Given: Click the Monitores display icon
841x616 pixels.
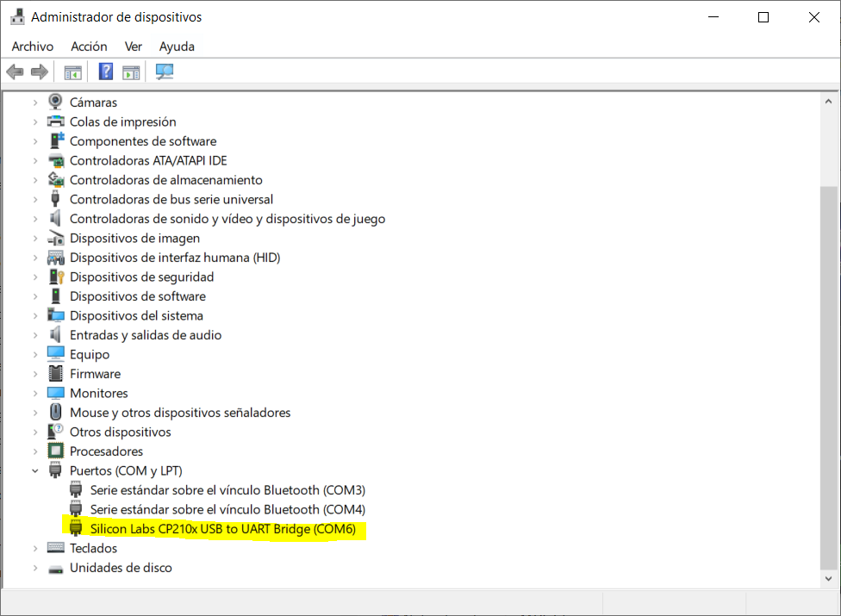Looking at the screenshot, I should (x=56, y=393).
